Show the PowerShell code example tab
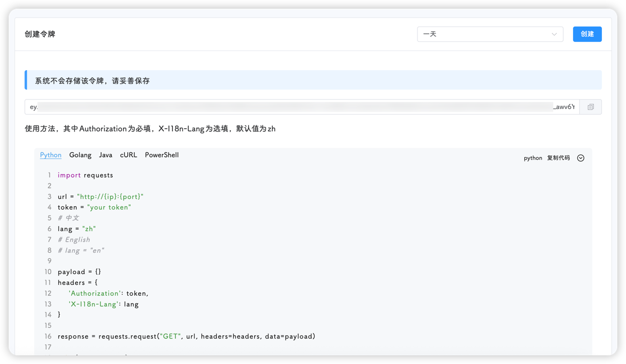The height and width of the screenshot is (364, 626). (161, 155)
